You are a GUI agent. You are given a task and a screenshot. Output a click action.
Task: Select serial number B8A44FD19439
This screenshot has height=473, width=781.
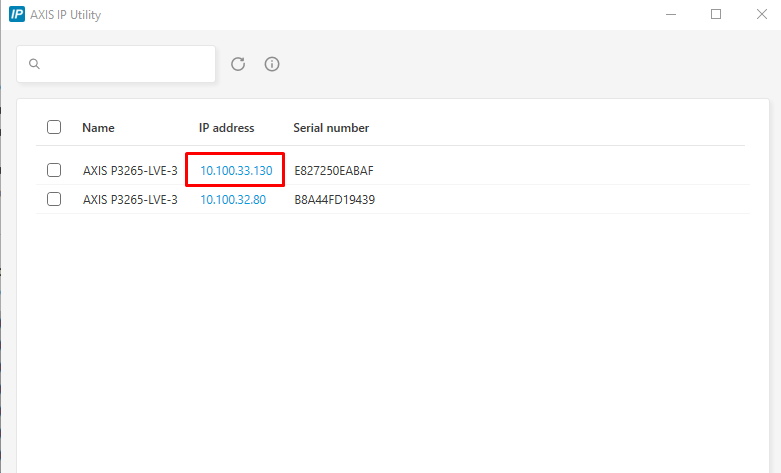click(x=334, y=200)
